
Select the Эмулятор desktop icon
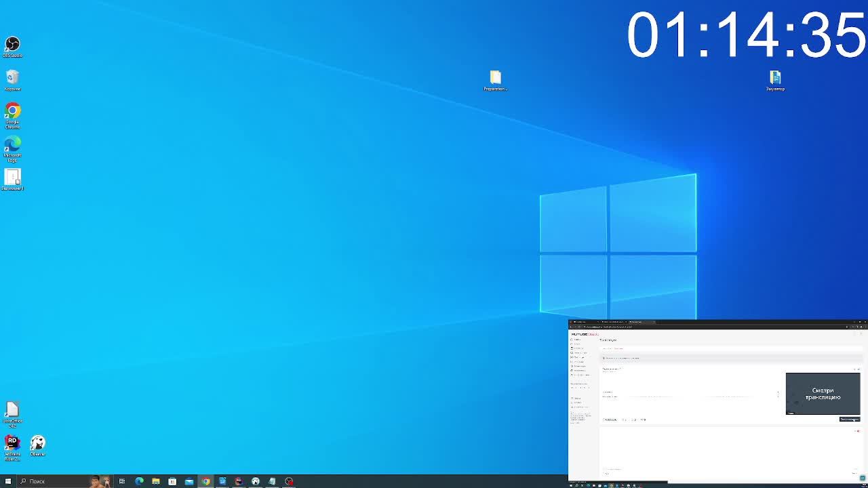(775, 81)
